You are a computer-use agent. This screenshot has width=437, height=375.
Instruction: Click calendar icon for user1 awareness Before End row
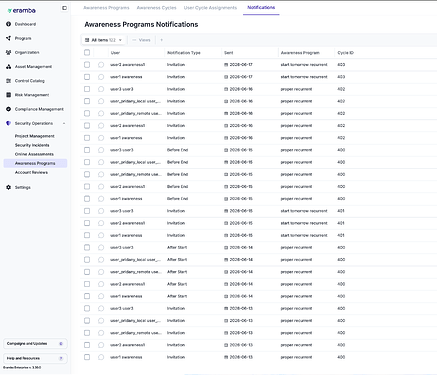coord(226,199)
